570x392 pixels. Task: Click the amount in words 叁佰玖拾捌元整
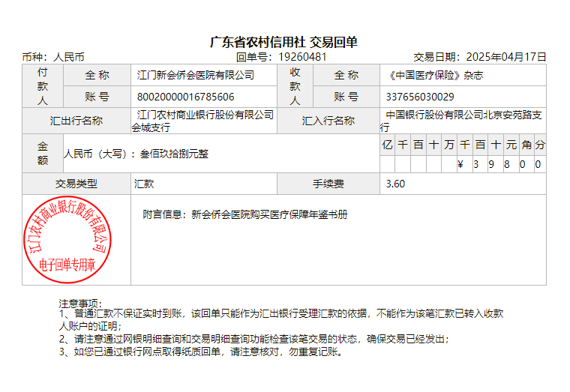pos(174,154)
